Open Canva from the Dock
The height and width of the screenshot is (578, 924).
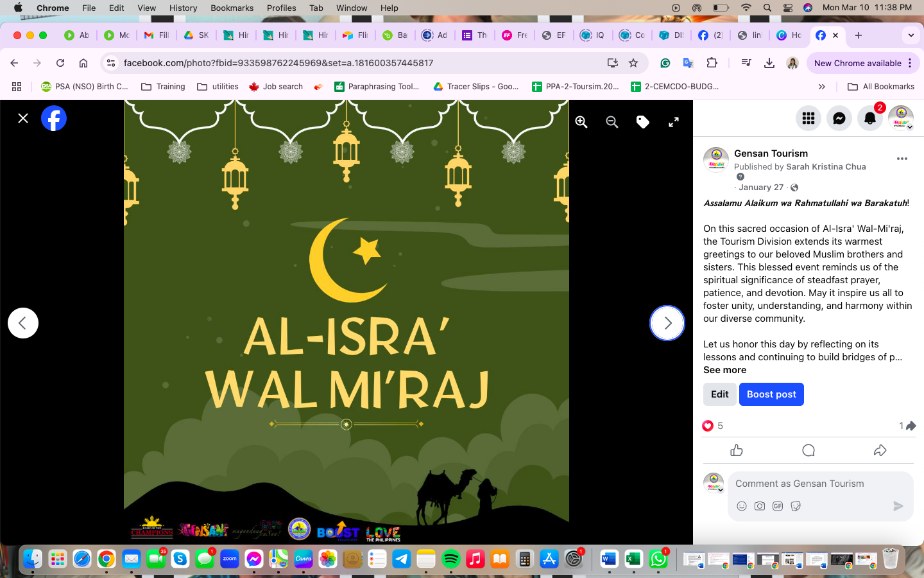303,559
